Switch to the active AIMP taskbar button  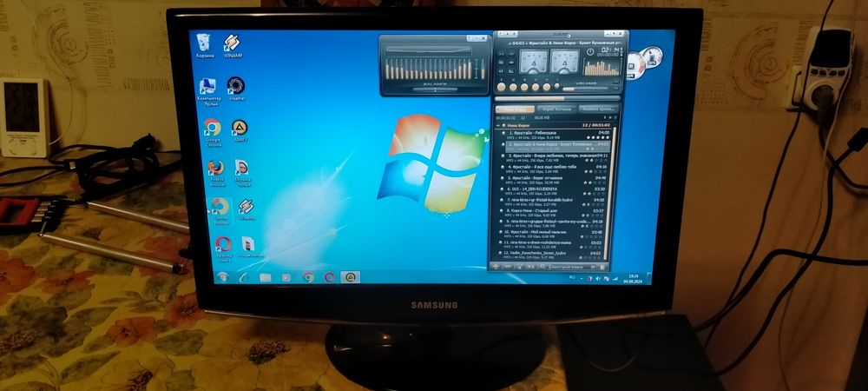pos(350,277)
